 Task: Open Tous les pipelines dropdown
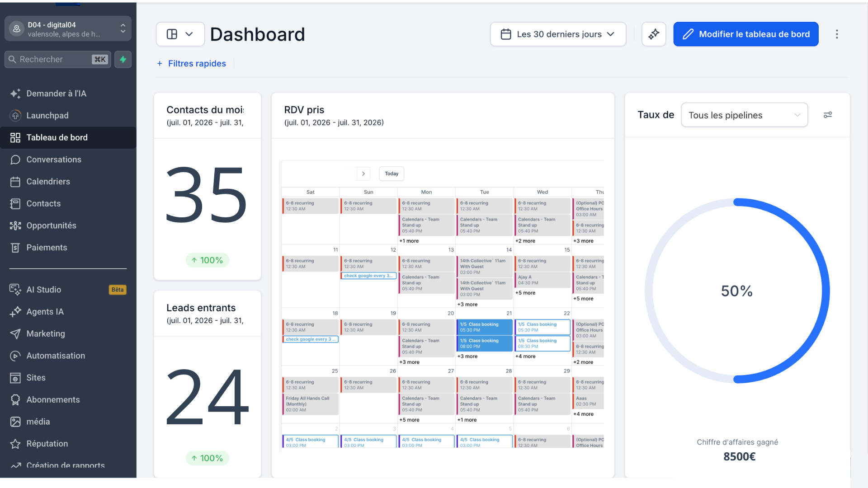(744, 115)
